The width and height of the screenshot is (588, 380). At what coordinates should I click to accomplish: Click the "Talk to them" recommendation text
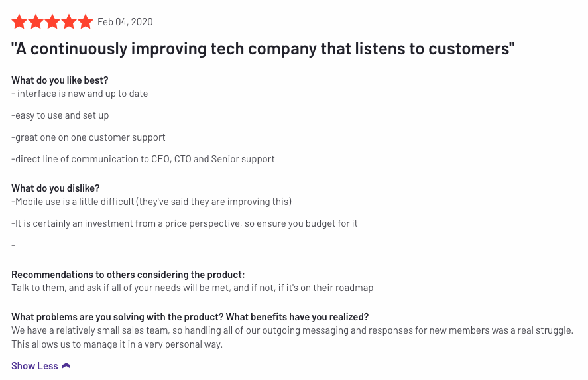[192, 288]
